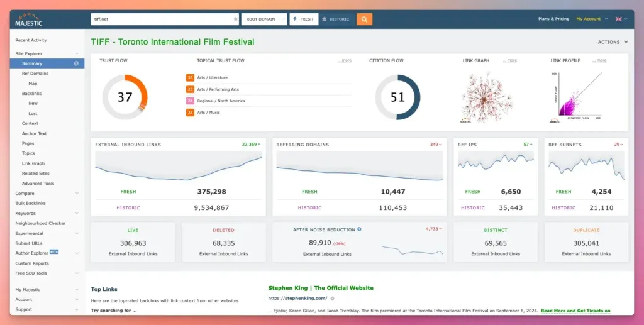The height and width of the screenshot is (325, 644).
Task: Open the Plans & Pricing link
Action: (553, 19)
